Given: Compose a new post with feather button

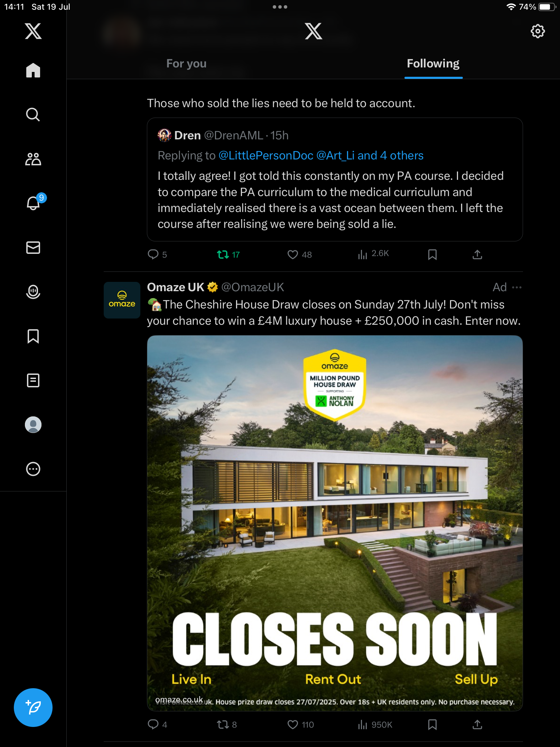Looking at the screenshot, I should (x=33, y=708).
